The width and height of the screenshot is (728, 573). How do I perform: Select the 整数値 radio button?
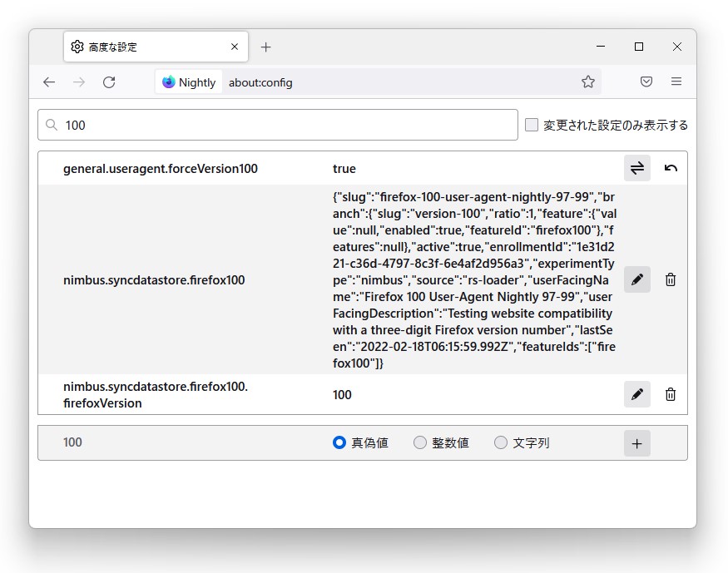(x=419, y=442)
